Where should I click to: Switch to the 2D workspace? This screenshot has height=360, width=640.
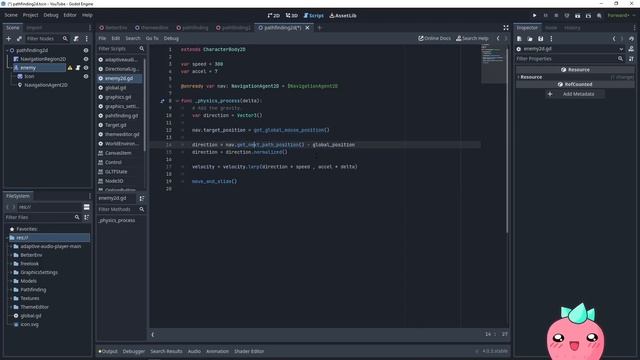273,16
